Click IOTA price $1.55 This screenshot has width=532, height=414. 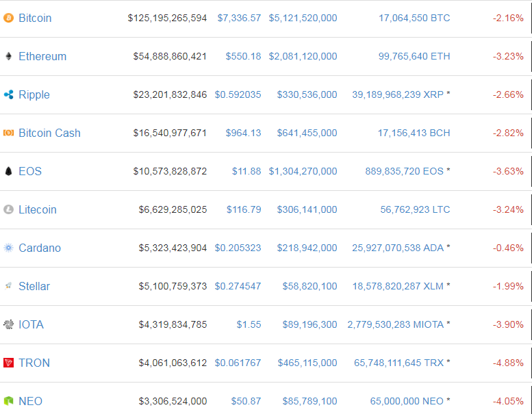[249, 324]
